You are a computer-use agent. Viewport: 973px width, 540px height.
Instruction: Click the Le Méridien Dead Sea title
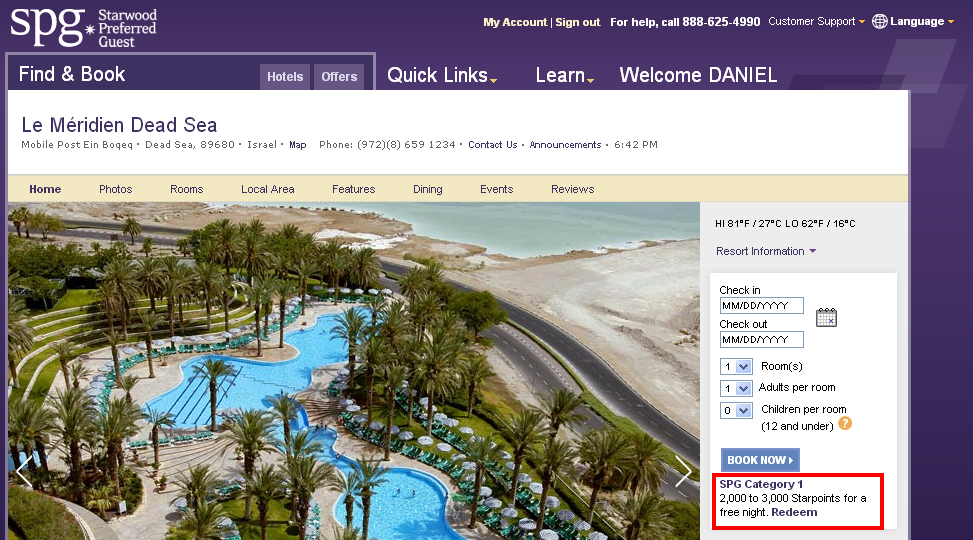pos(119,125)
